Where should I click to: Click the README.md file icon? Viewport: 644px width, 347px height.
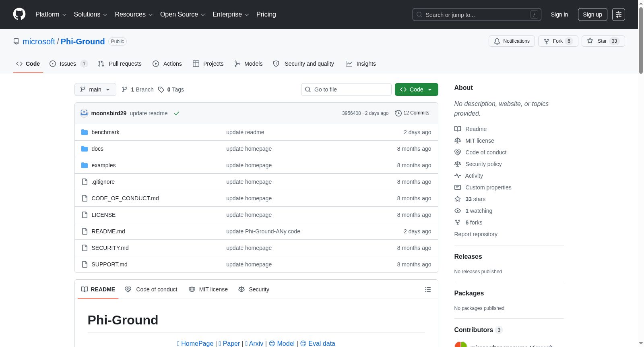[x=85, y=231]
